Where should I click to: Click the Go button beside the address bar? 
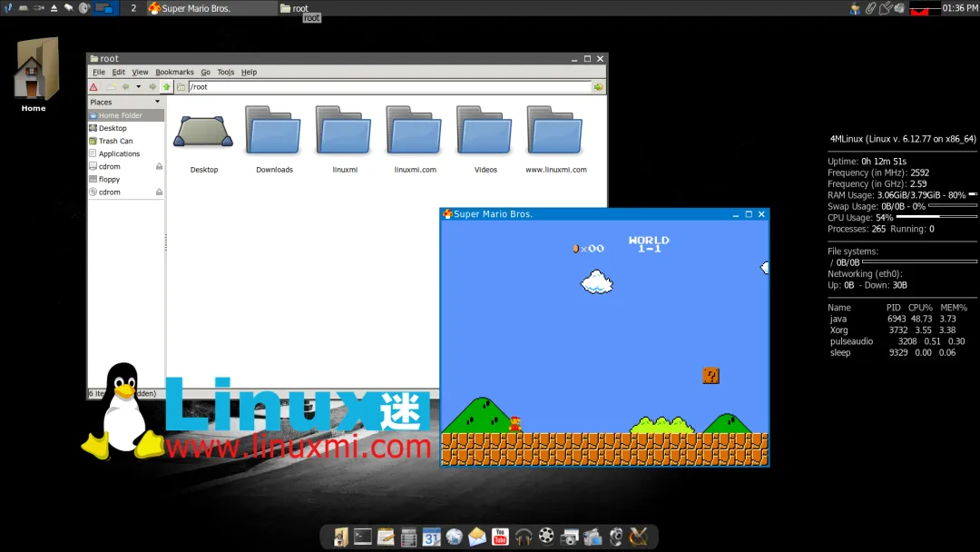click(599, 87)
